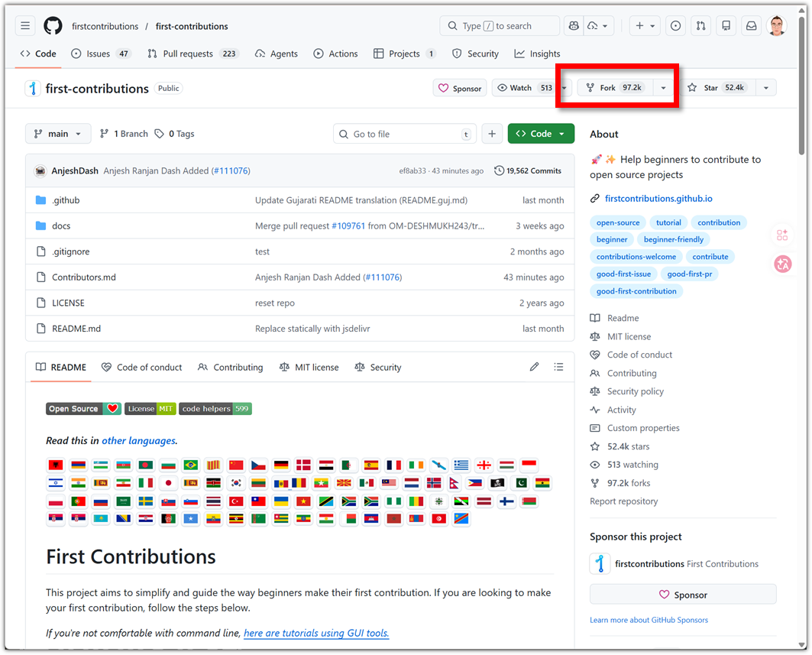Image resolution: width=812 pixels, height=655 pixels.
Task: Focus the Type / to search box
Action: (x=500, y=26)
